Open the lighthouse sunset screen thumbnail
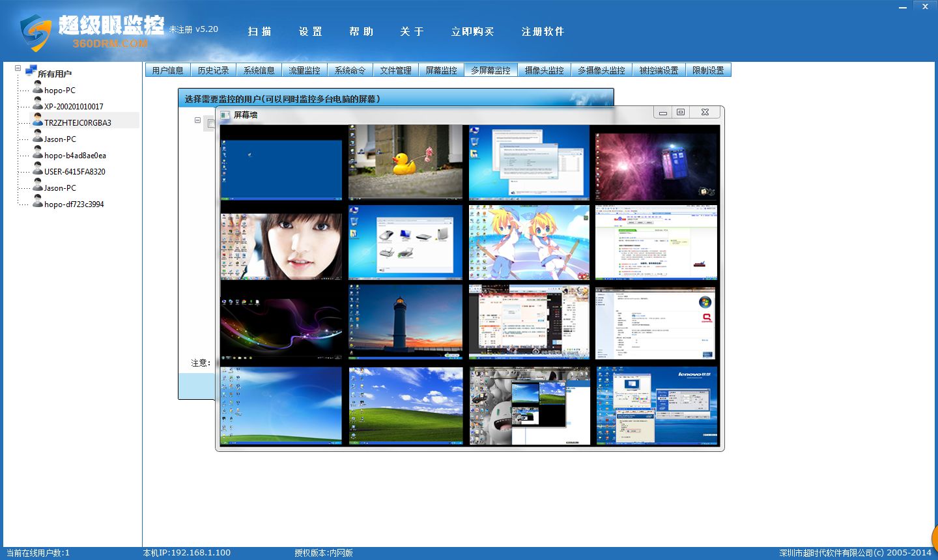The width and height of the screenshot is (938, 560). point(405,321)
